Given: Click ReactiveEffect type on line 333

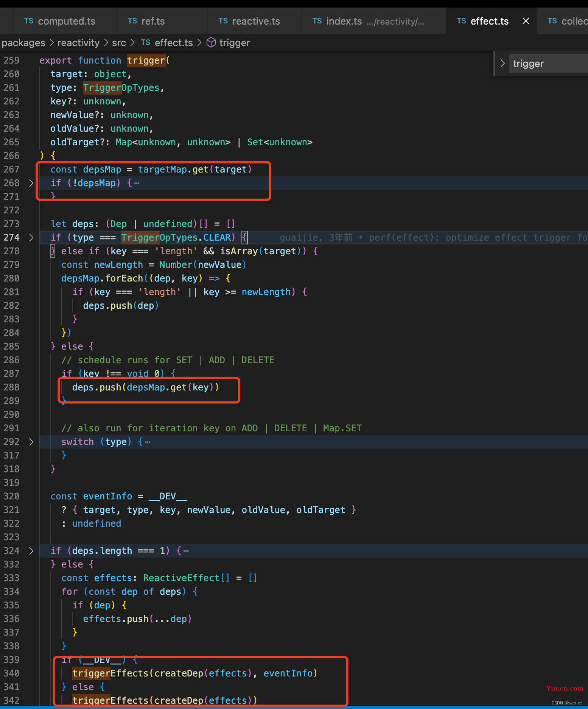Looking at the screenshot, I should coord(181,578).
